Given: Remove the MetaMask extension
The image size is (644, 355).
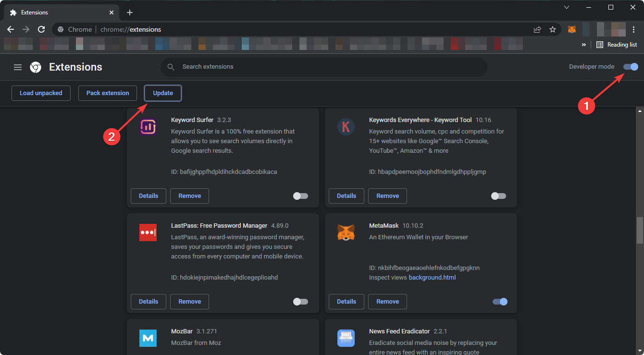Looking at the screenshot, I should coord(387,302).
